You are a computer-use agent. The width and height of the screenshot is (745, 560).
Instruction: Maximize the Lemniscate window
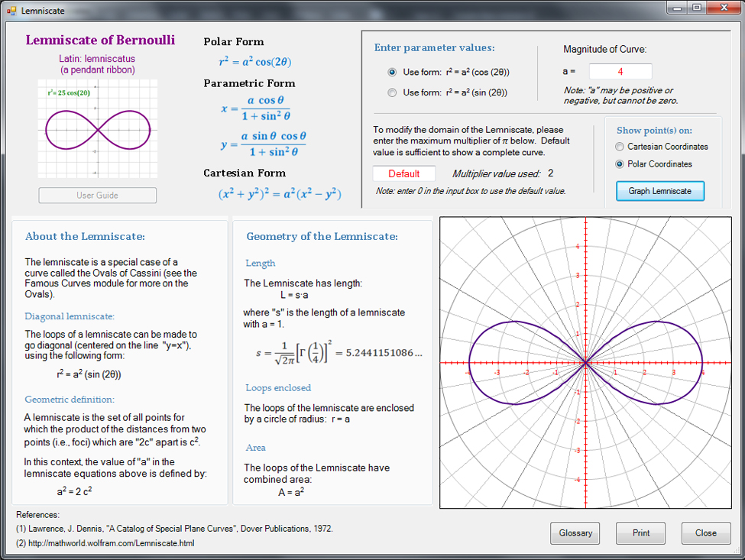[696, 8]
